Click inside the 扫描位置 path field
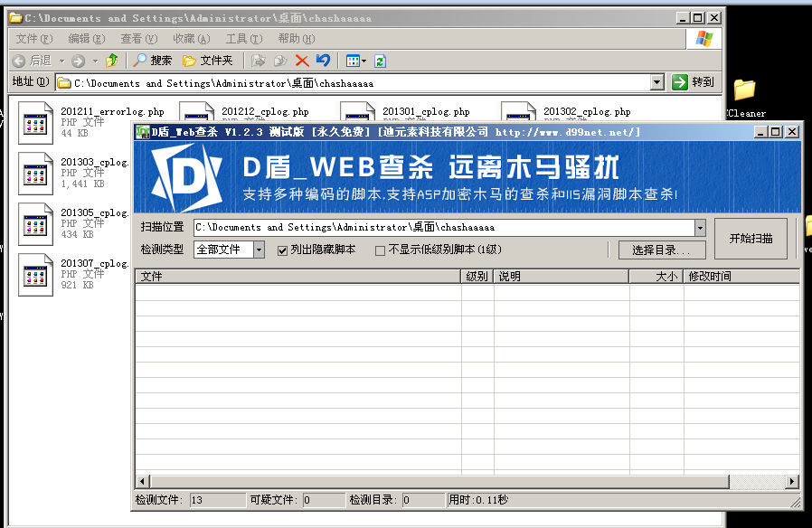This screenshot has width=812, height=528. (444, 227)
